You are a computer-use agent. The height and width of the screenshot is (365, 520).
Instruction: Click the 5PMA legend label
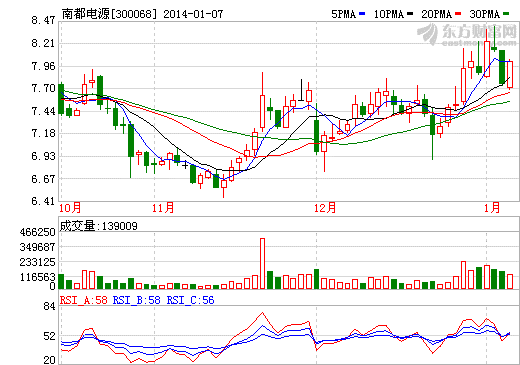[343, 14]
